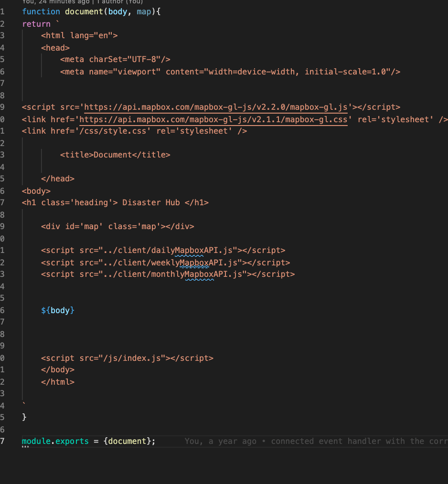The image size is (448, 484).
Task: Click the ${body} template expression
Action: coord(57,310)
